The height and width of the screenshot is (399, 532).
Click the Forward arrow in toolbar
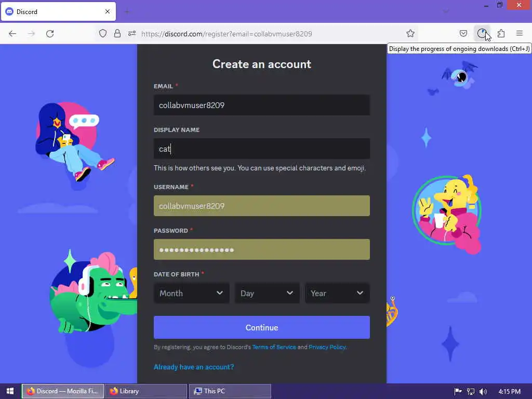pyautogui.click(x=31, y=34)
